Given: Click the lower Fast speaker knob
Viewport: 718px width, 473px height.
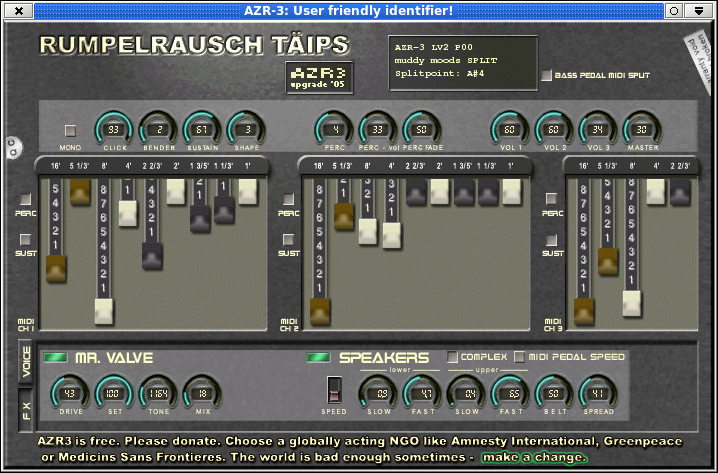Looking at the screenshot, I should [422, 393].
